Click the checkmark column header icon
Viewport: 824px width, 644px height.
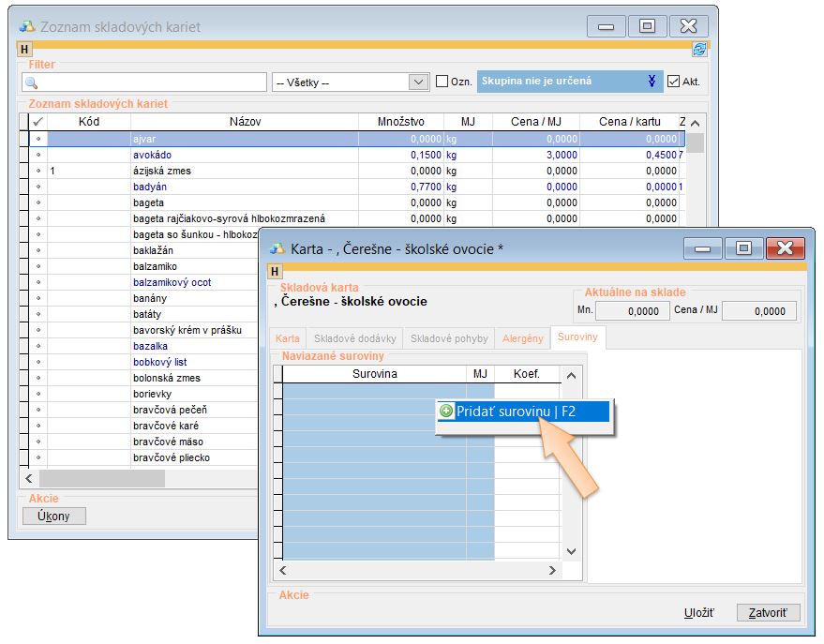(37, 122)
